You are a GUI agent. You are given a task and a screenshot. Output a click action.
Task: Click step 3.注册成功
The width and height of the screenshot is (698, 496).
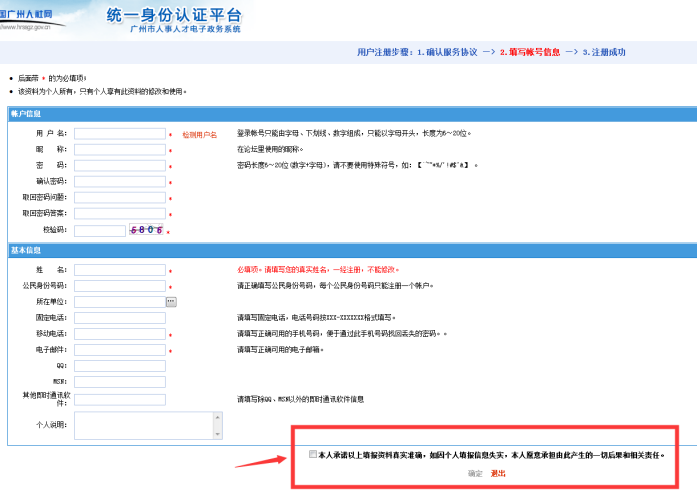click(604, 53)
